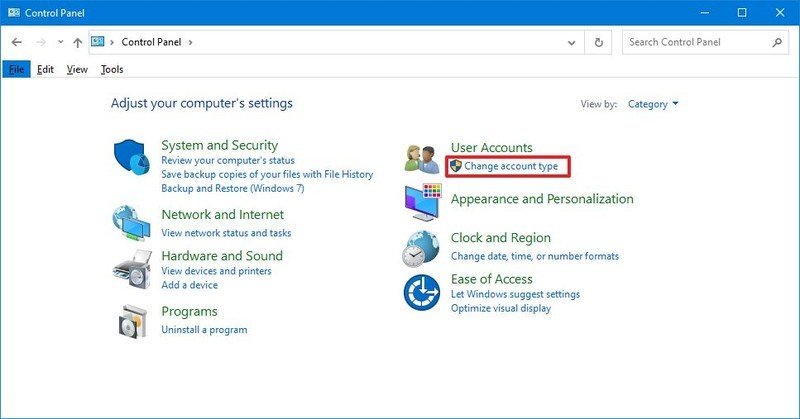This screenshot has height=419, width=800.
Task: Open Backup and Restore (Windows 7)
Action: click(233, 188)
